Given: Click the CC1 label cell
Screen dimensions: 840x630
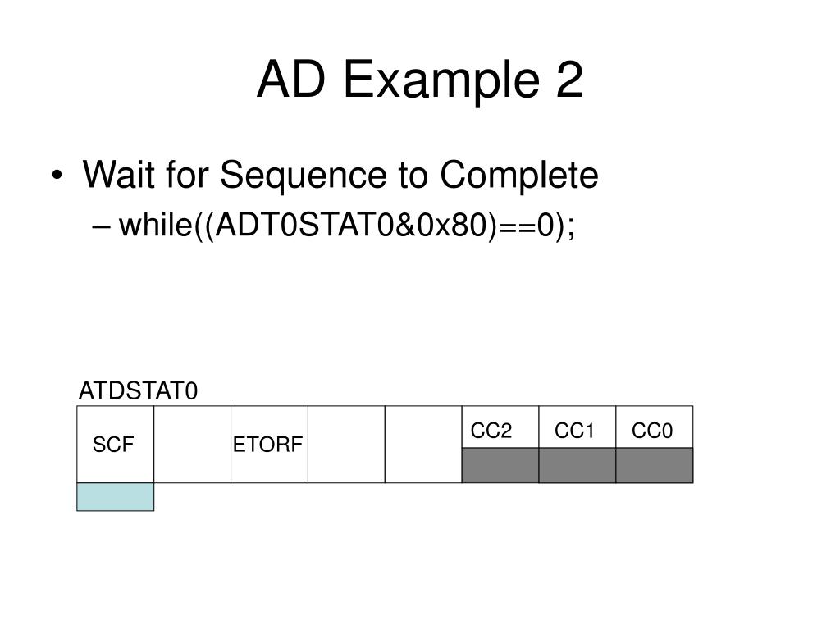Looking at the screenshot, I should click(577, 427).
